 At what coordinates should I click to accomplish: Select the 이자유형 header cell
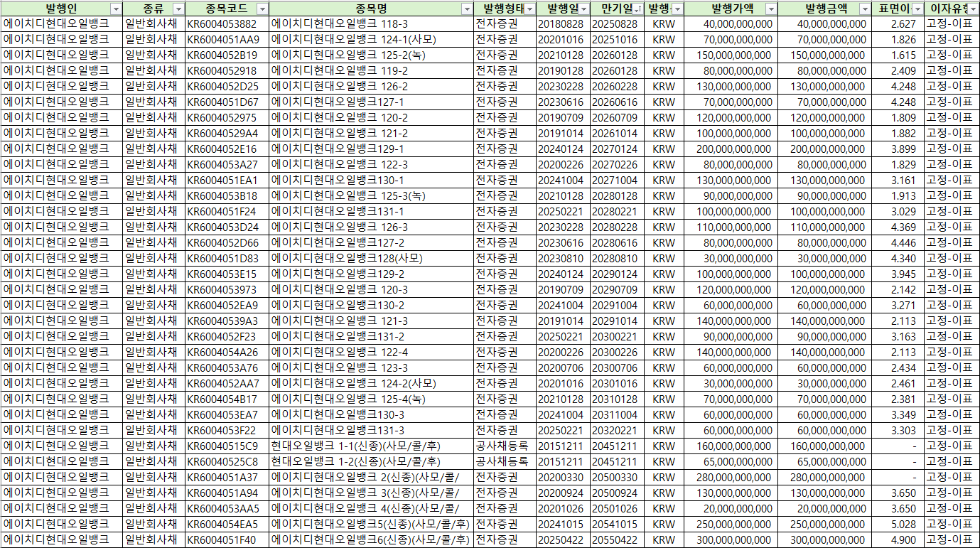click(x=952, y=9)
